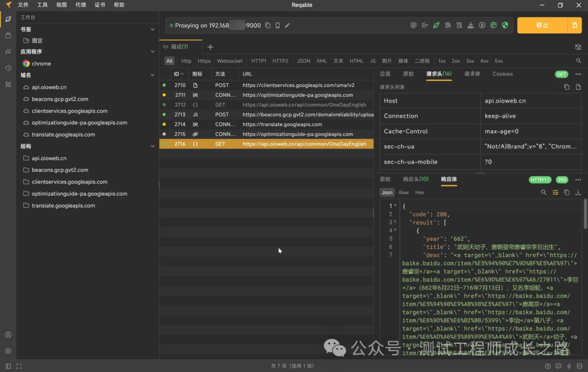The height and width of the screenshot is (372, 588).
Task: Toggle fullscreen icon in status bar
Action: coord(19,366)
